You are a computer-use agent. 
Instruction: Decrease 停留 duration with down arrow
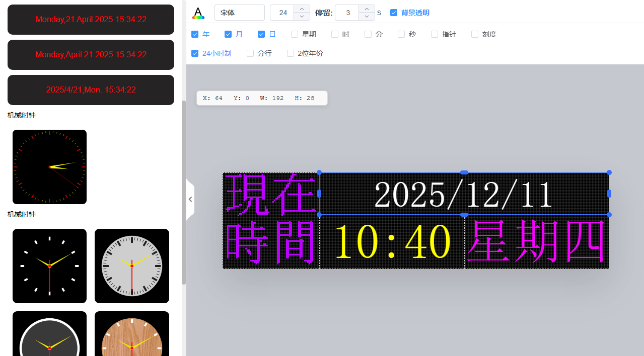(367, 17)
